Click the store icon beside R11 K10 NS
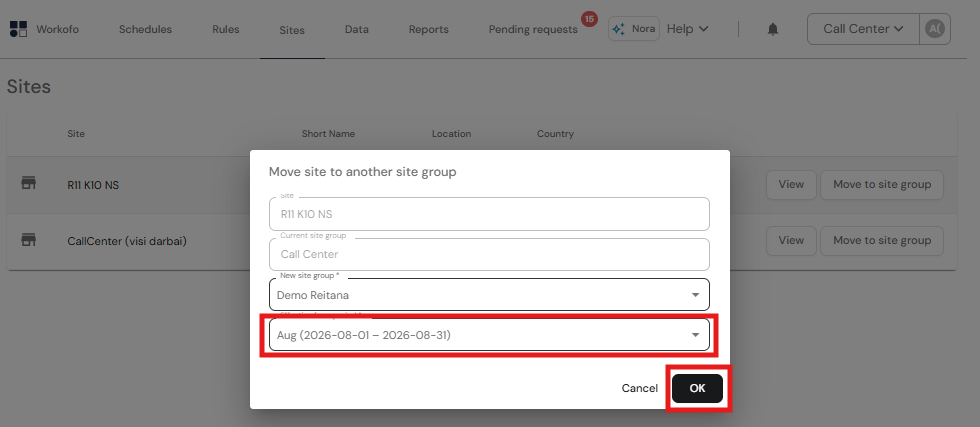 pyautogui.click(x=29, y=183)
